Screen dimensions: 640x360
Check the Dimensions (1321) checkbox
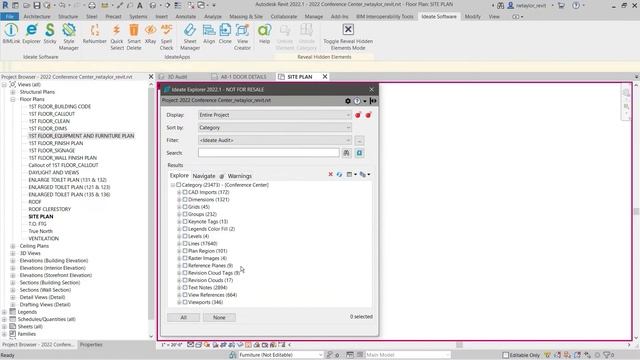point(185,200)
